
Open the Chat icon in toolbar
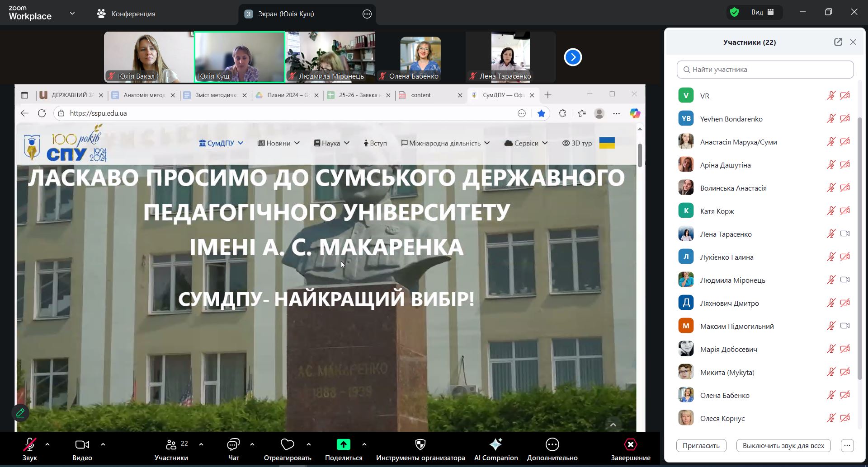point(233,445)
